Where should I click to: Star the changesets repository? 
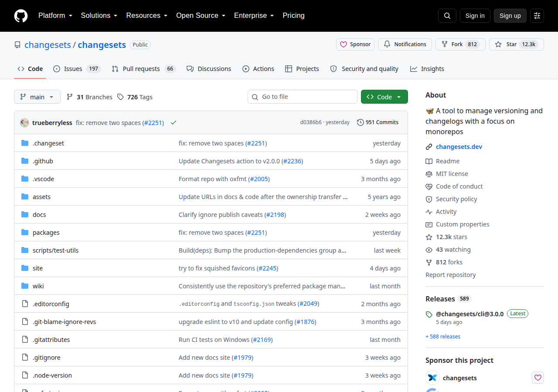click(x=517, y=44)
